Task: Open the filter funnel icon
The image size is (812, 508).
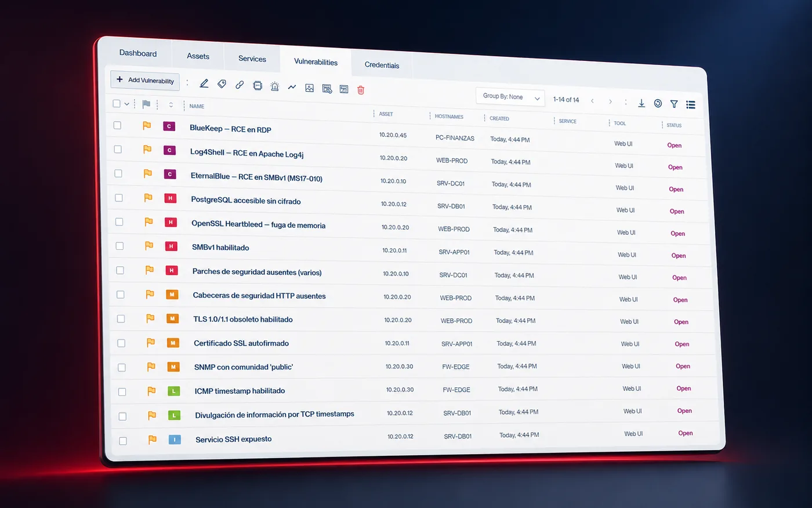Action: pyautogui.click(x=674, y=104)
